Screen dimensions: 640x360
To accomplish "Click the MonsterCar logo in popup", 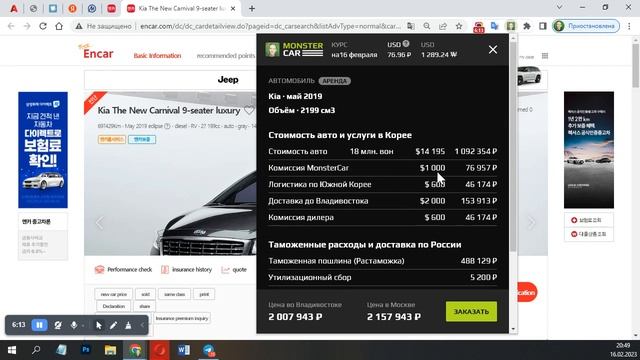I will [294, 49].
